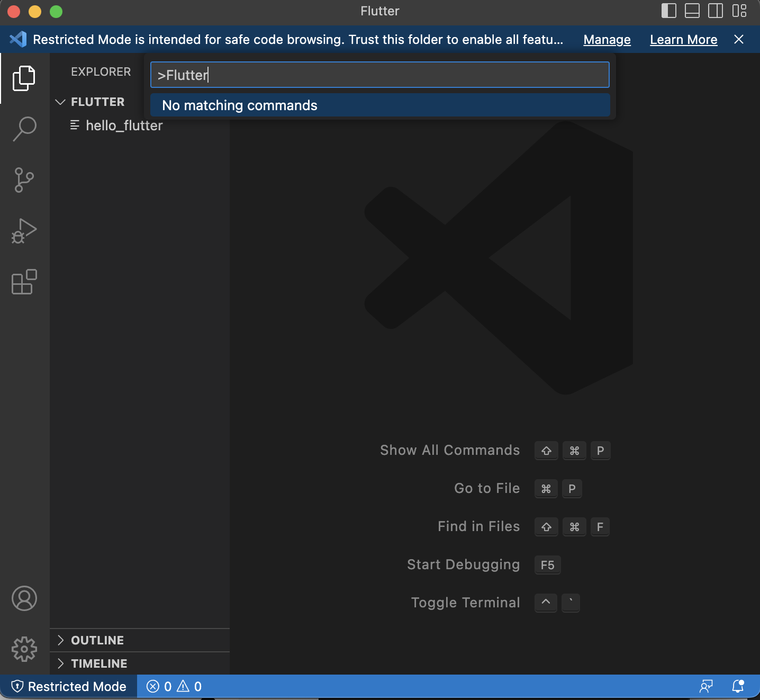Click the 'Start Debugging' label
Screen dimensions: 760x700
pyautogui.click(x=464, y=564)
